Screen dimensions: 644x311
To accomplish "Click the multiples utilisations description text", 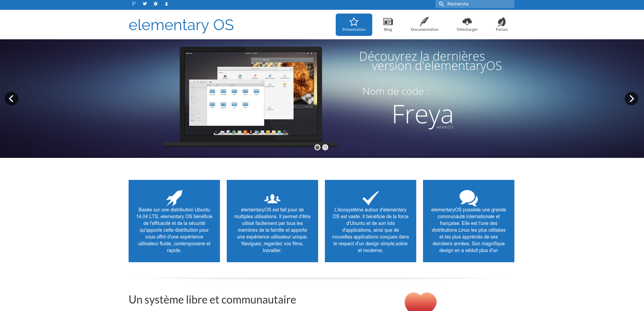I will 272,230.
